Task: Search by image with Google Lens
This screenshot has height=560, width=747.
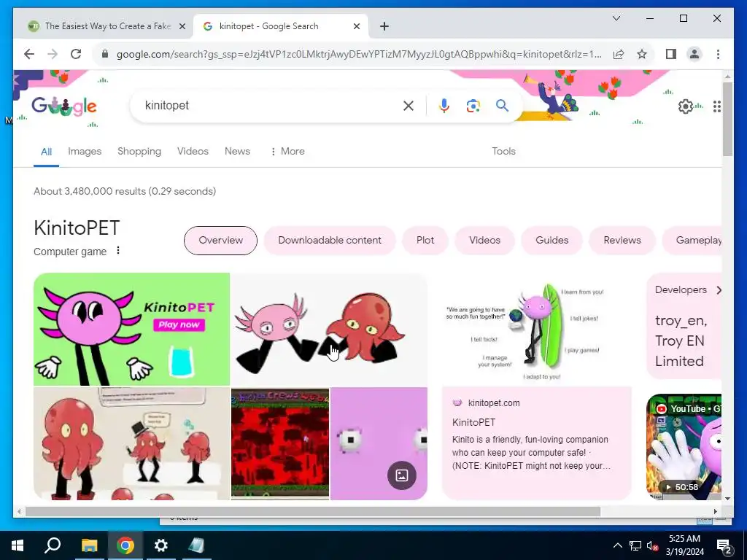Action: 473,106
